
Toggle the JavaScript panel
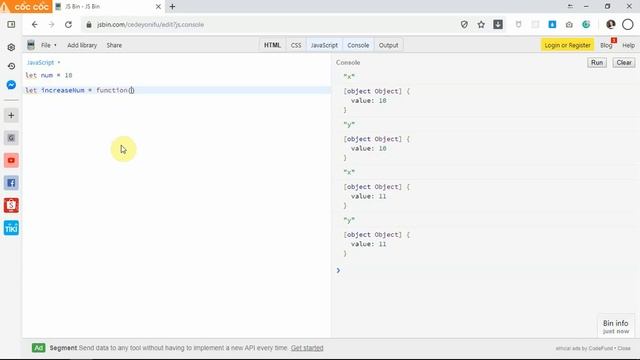click(x=324, y=45)
